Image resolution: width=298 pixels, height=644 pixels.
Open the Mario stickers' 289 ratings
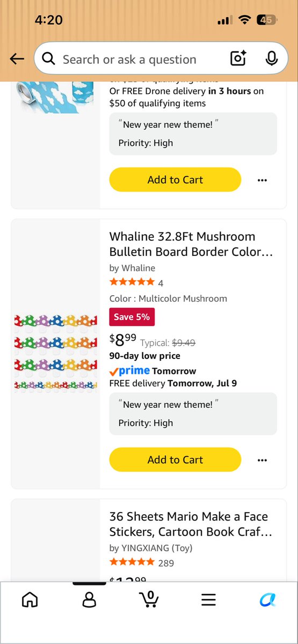166,563
